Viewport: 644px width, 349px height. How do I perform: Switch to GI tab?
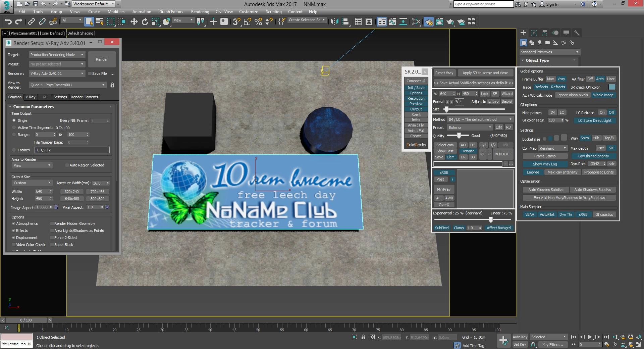click(45, 97)
